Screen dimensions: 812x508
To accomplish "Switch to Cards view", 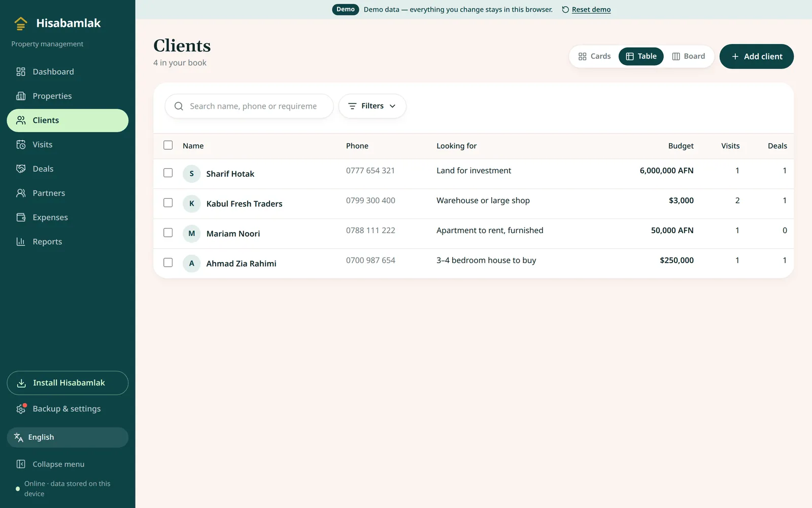I will 594,56.
